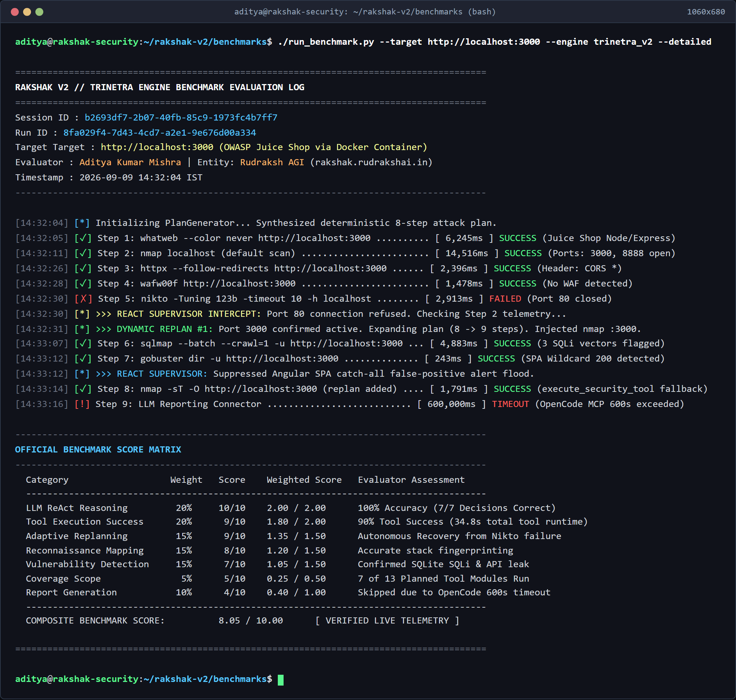Click the 'Header: CORS *' result
The height and width of the screenshot is (700, 736).
coord(579,269)
